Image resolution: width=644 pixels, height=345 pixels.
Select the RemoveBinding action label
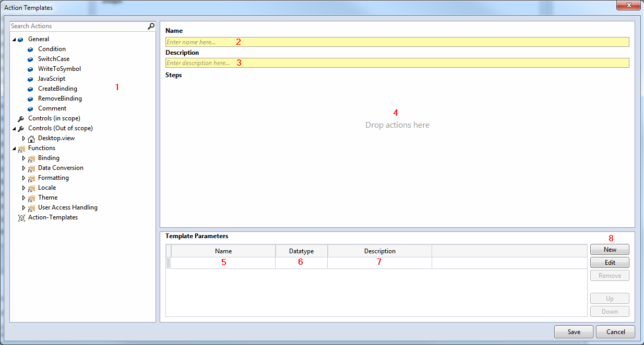60,98
